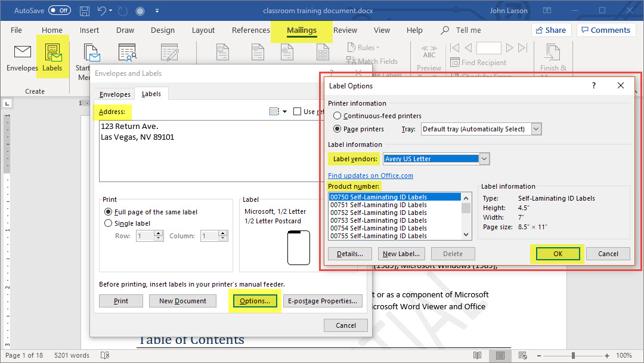Click the Tell me search magnifier icon
This screenshot has height=363, width=644.
tap(445, 30)
